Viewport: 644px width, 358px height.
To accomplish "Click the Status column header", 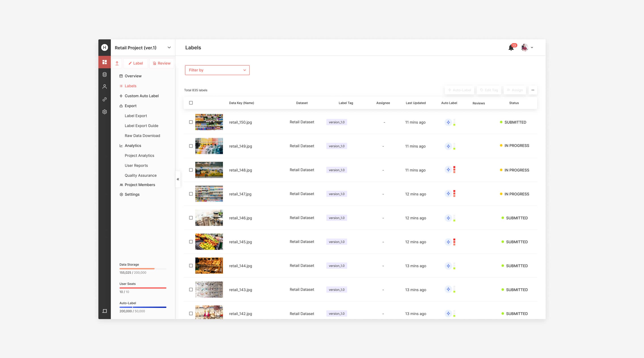I will 514,103.
